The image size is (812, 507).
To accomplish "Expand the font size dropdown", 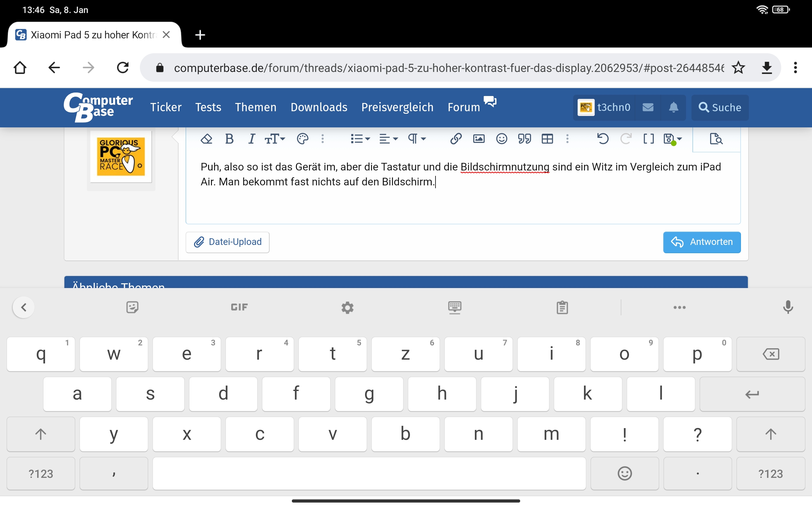I will 275,138.
